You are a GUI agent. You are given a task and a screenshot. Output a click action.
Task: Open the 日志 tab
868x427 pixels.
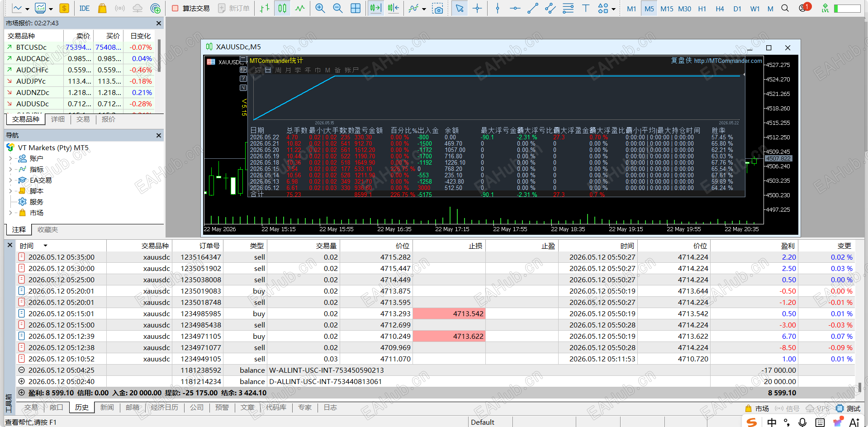coord(330,407)
